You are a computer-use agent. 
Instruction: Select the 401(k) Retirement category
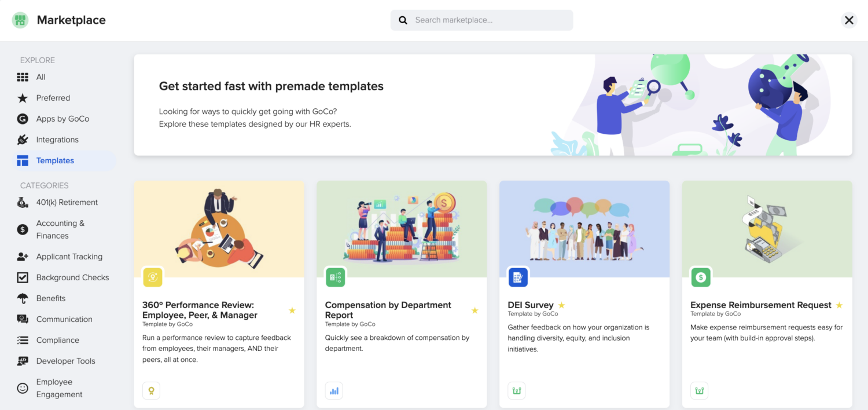click(x=67, y=202)
